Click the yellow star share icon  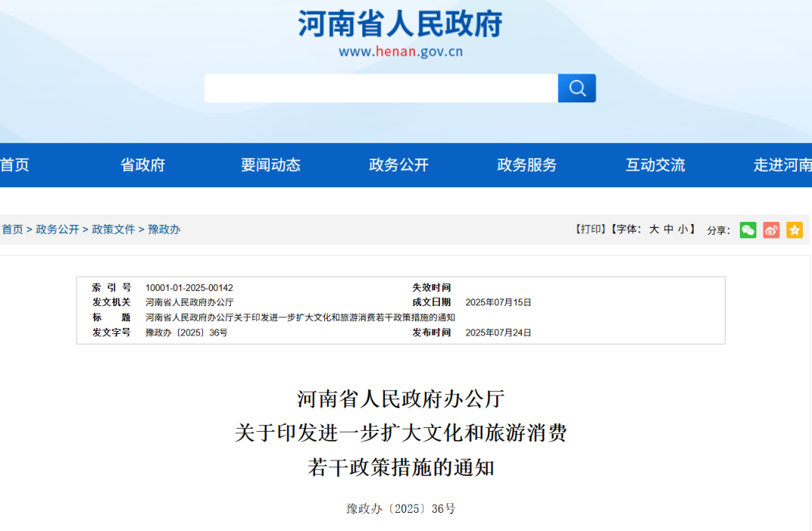794,230
